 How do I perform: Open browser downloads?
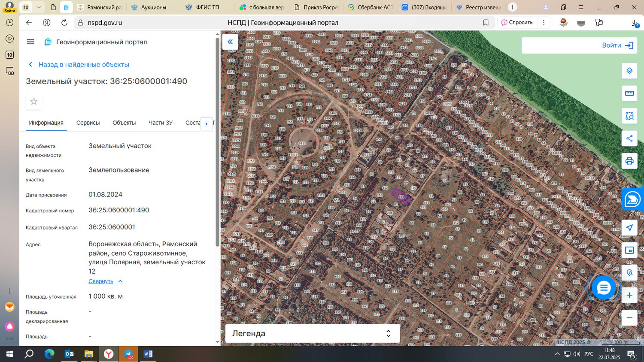tap(635, 23)
